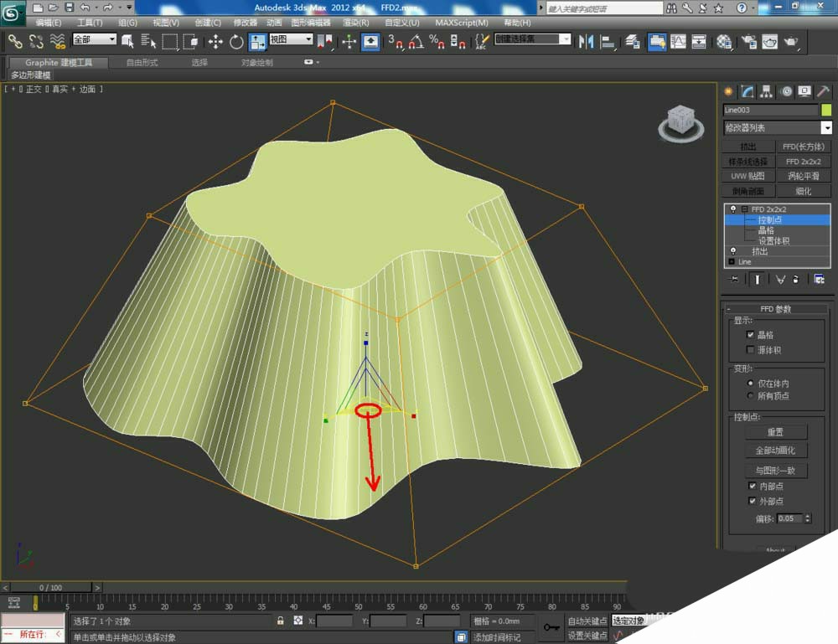Open the 修改器列表 dropdown
The image size is (838, 644).
pos(825,126)
